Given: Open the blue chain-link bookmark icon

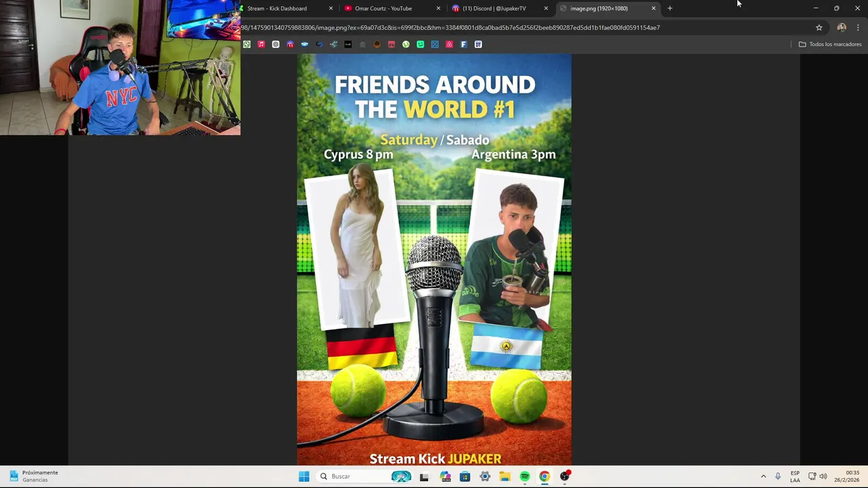Looking at the screenshot, I should coord(319,44).
